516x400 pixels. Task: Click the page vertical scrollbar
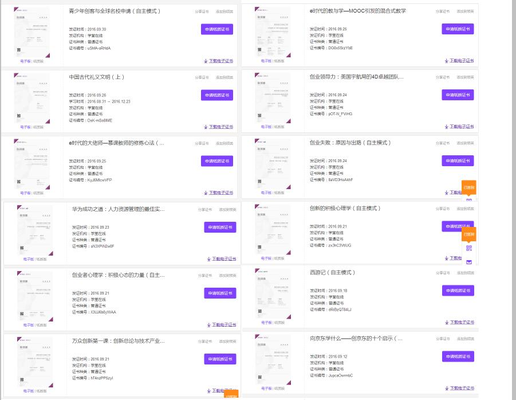[x=514, y=200]
